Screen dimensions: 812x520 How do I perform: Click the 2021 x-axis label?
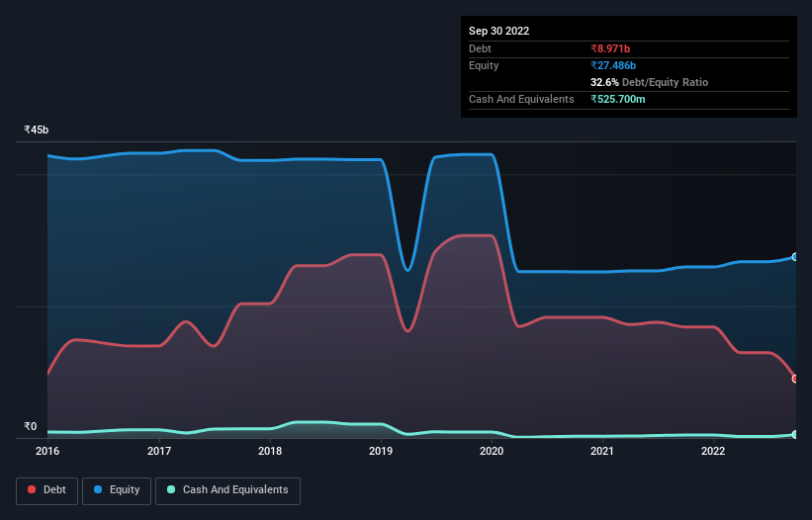(x=602, y=451)
